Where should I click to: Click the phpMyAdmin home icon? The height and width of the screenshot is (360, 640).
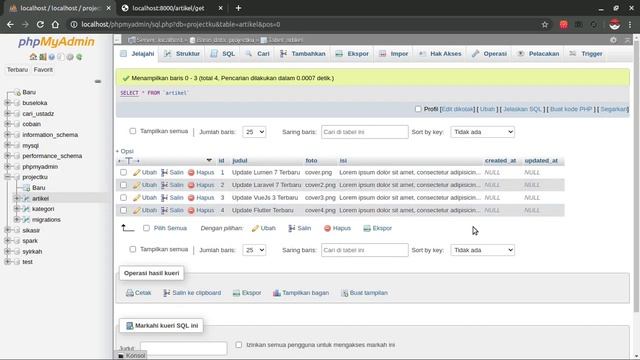tap(33, 57)
